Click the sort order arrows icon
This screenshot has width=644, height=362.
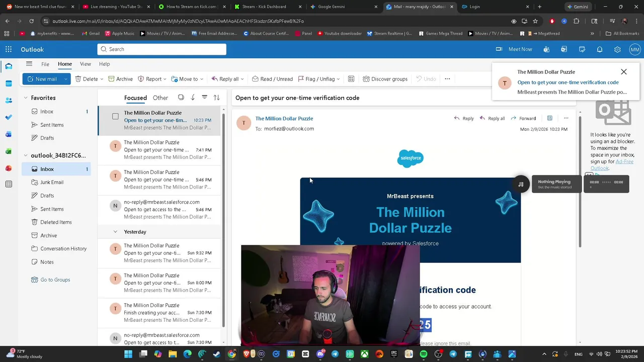pyautogui.click(x=216, y=98)
